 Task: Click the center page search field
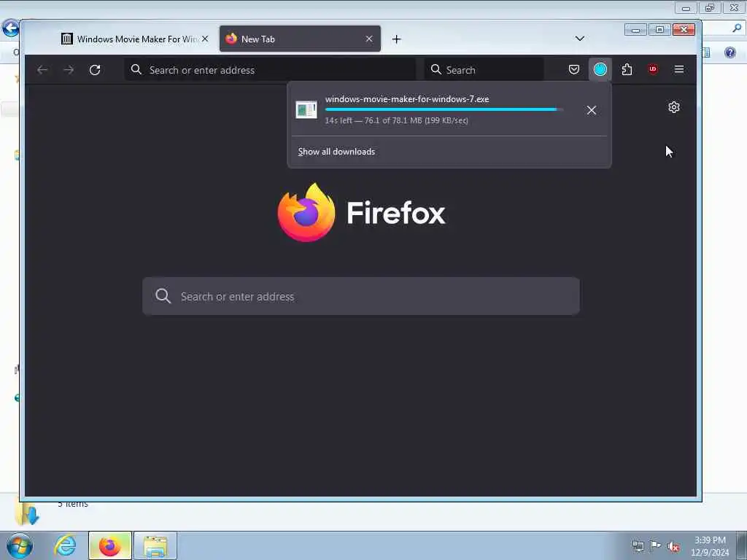(x=361, y=296)
